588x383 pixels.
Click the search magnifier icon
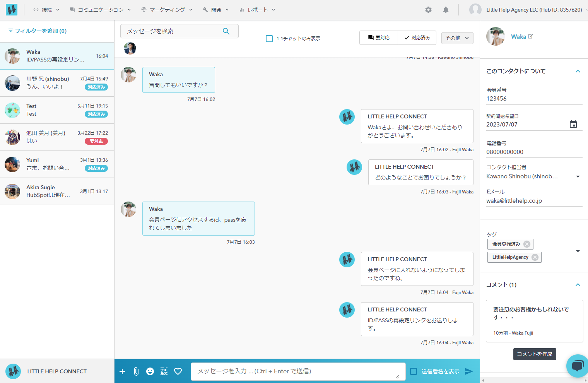pyautogui.click(x=226, y=31)
